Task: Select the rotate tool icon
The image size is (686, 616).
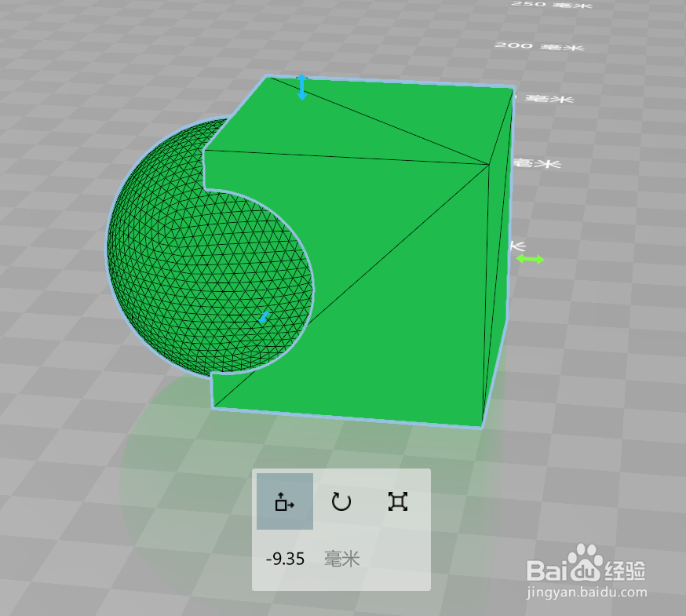Action: pos(341,501)
